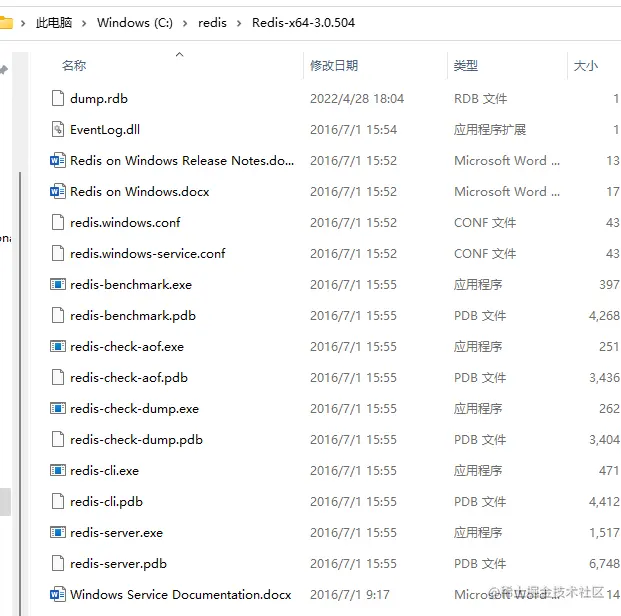
Task: Sort by 大小 column header
Action: pyautogui.click(x=586, y=65)
